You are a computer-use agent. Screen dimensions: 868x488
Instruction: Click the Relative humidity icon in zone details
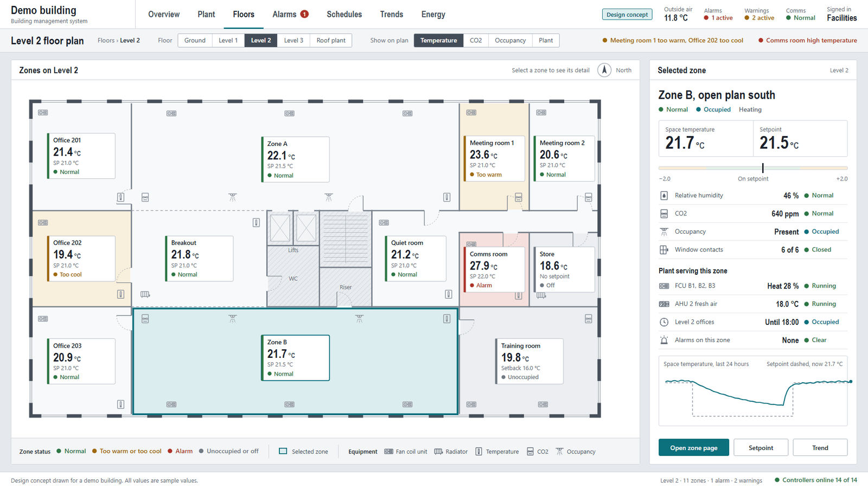[x=664, y=196]
